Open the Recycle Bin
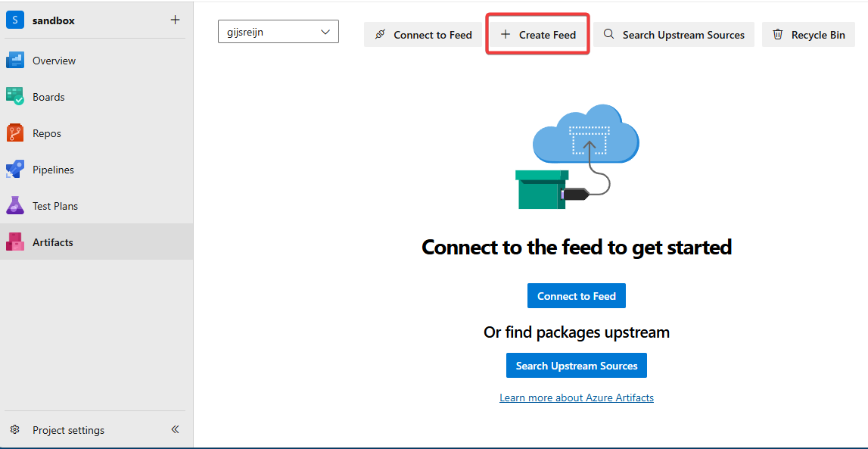This screenshot has height=449, width=868. [x=808, y=35]
